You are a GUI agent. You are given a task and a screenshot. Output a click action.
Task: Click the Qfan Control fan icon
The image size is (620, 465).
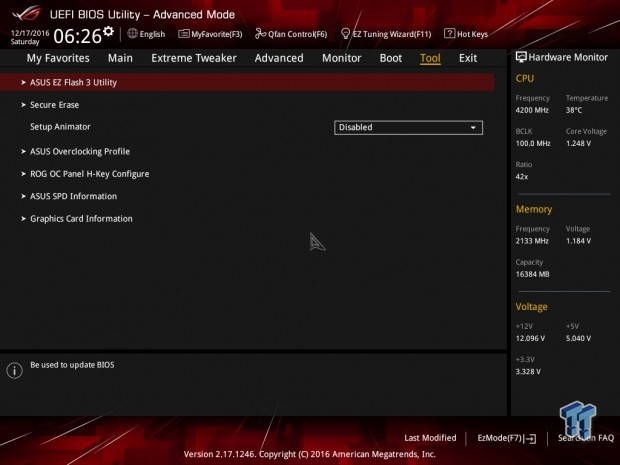[260, 34]
